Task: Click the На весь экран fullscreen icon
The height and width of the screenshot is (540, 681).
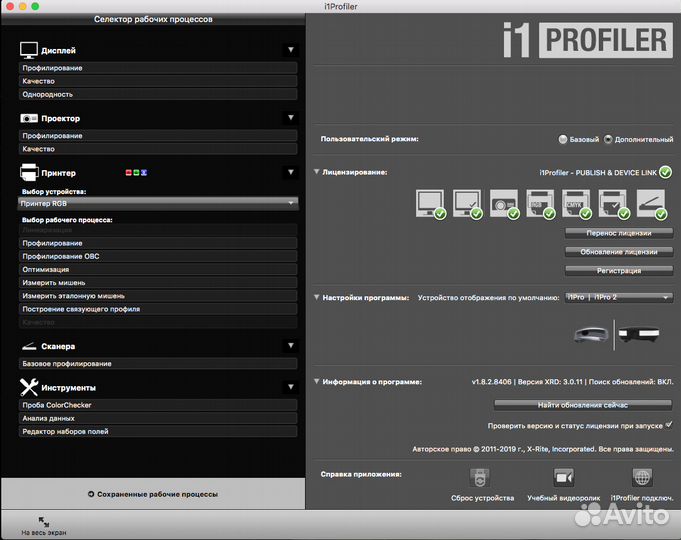Action: [x=44, y=521]
